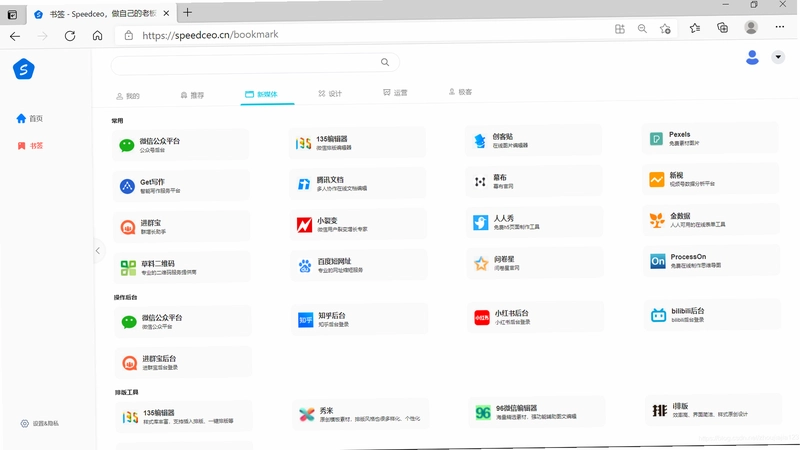Click the browser back arrow
This screenshot has height=450, width=800.
pos(15,36)
